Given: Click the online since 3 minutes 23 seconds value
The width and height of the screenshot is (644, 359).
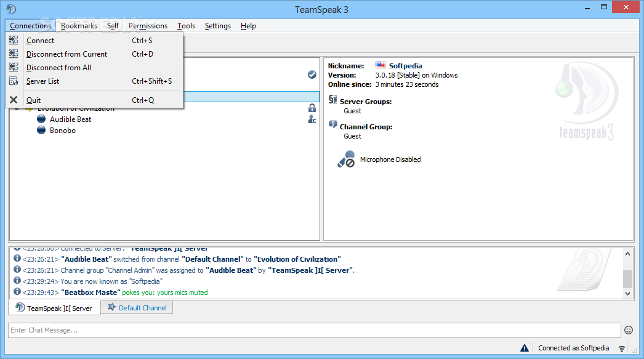Looking at the screenshot, I should click(406, 84).
